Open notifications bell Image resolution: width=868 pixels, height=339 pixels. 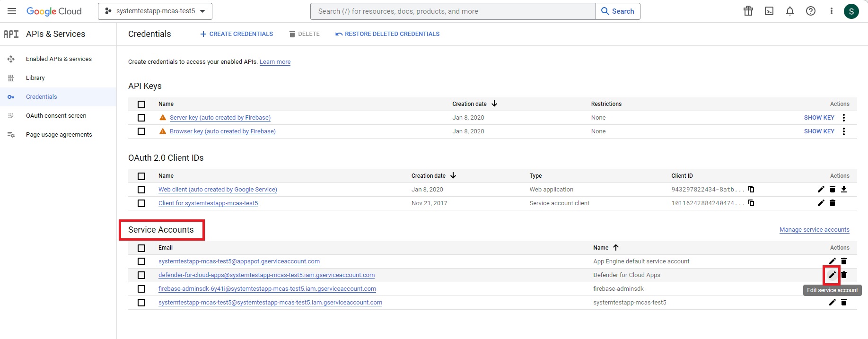790,11
